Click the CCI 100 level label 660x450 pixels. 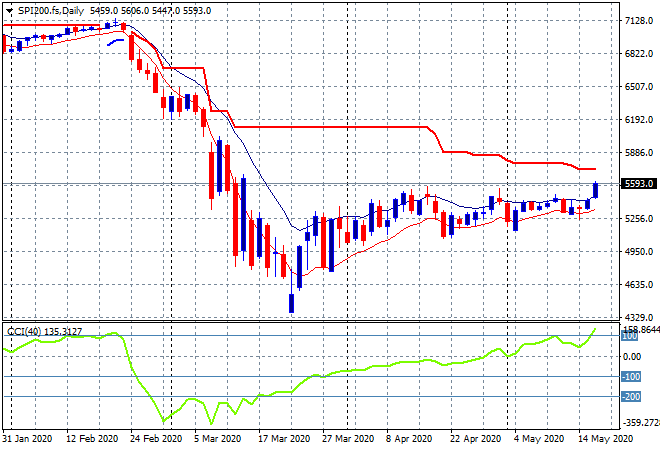click(x=630, y=336)
